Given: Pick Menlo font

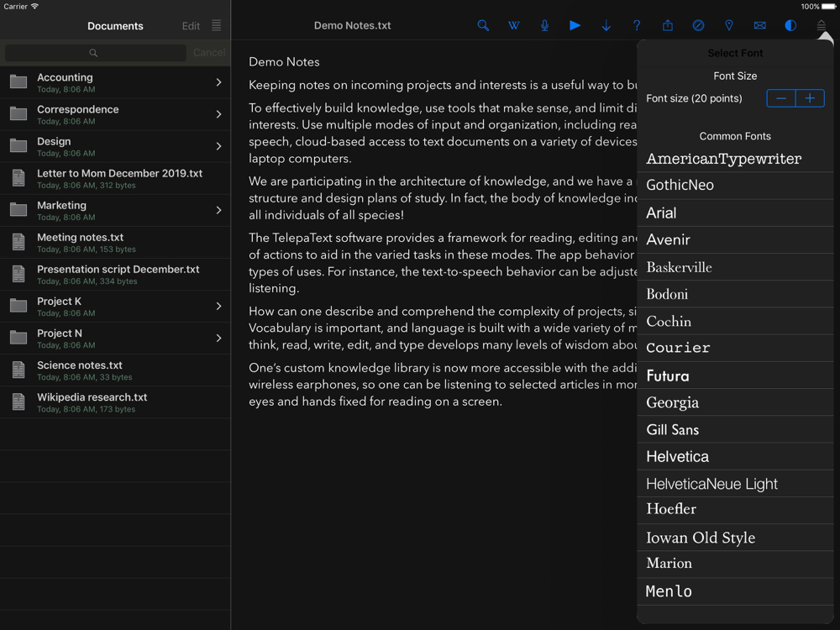Looking at the screenshot, I should (735, 591).
